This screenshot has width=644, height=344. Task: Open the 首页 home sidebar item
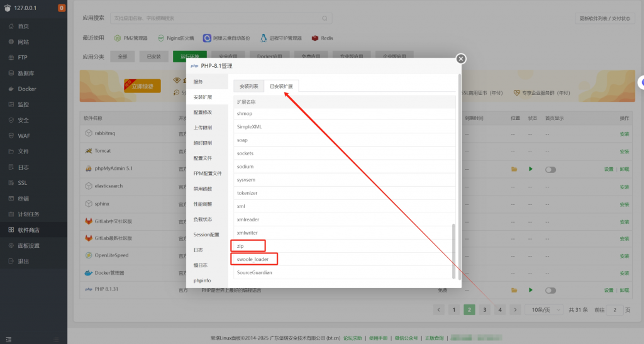[x=23, y=26]
